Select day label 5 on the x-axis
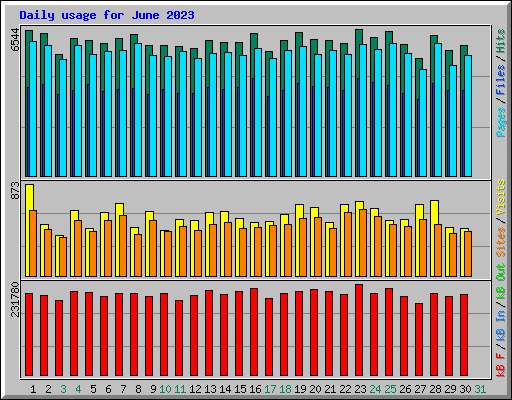512x400 pixels. (93, 389)
